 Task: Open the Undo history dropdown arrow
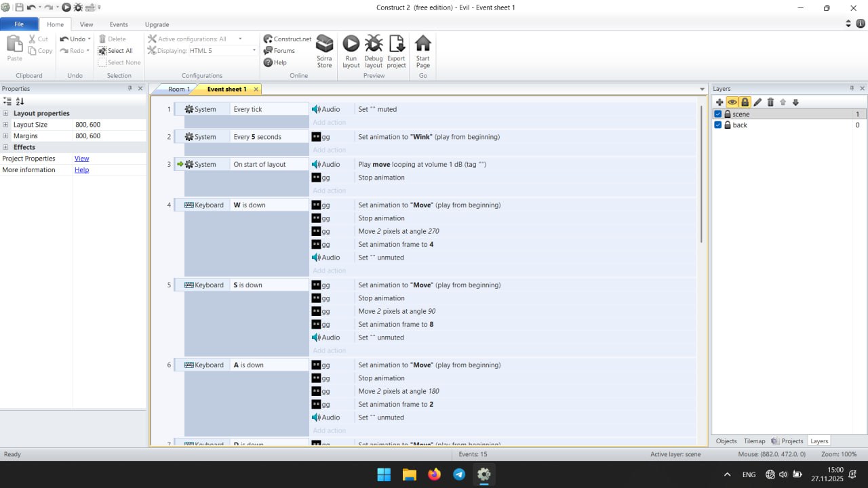click(x=89, y=39)
